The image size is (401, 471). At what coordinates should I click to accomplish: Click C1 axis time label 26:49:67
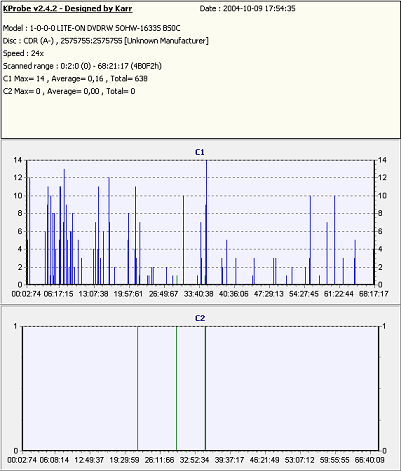(163, 294)
